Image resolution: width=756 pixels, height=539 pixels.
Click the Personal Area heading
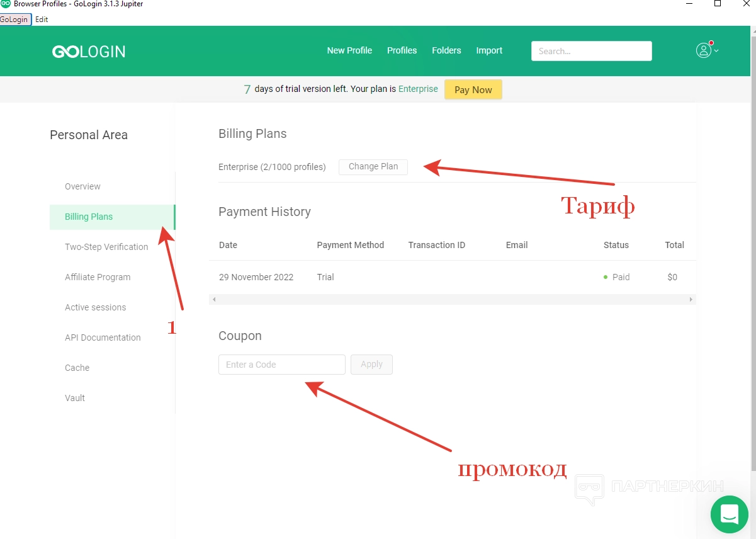(89, 135)
